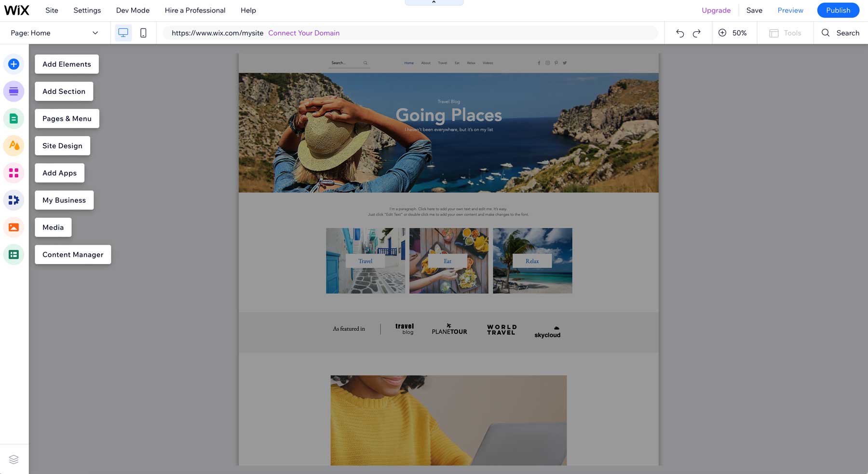Open Add Elements via the plus icon
868x474 pixels.
[14, 63]
